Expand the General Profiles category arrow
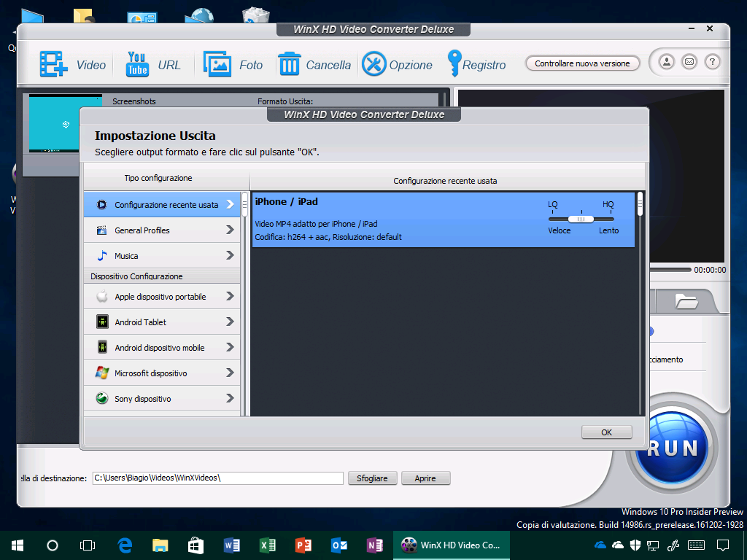Screen dimensions: 747x560 coord(230,230)
